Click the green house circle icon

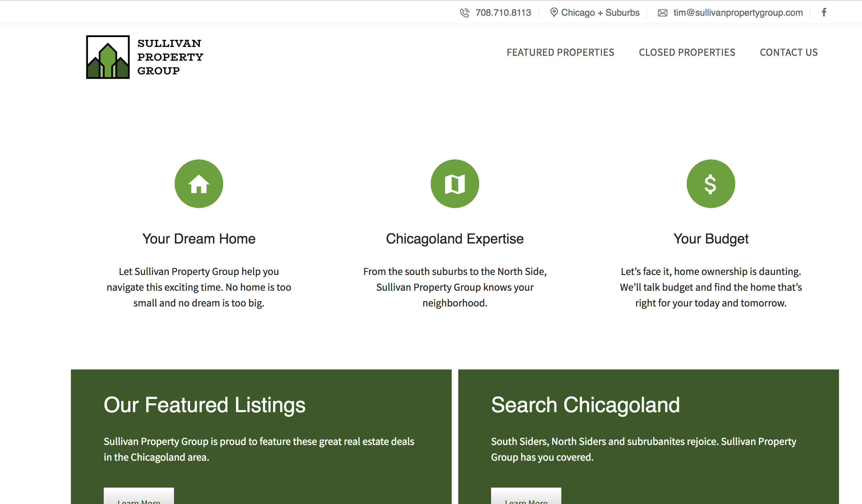[199, 184]
